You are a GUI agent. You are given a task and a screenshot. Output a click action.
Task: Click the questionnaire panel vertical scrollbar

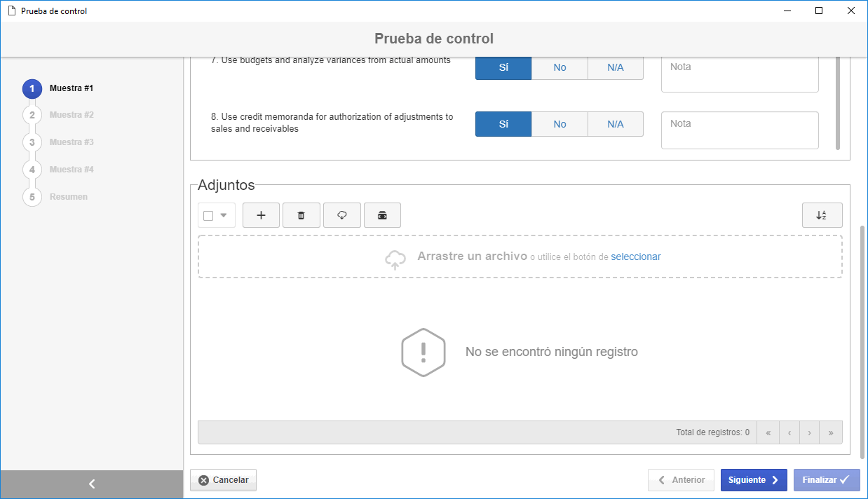point(837,103)
